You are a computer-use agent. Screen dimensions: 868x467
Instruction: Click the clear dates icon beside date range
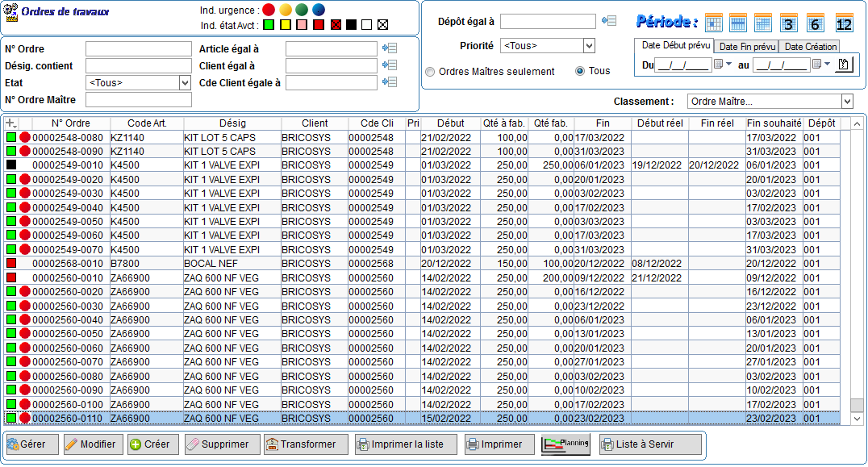click(844, 65)
